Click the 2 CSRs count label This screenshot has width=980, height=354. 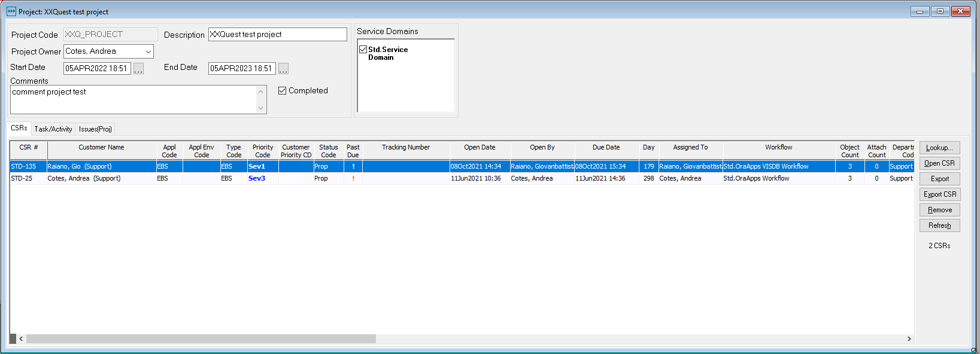(939, 246)
